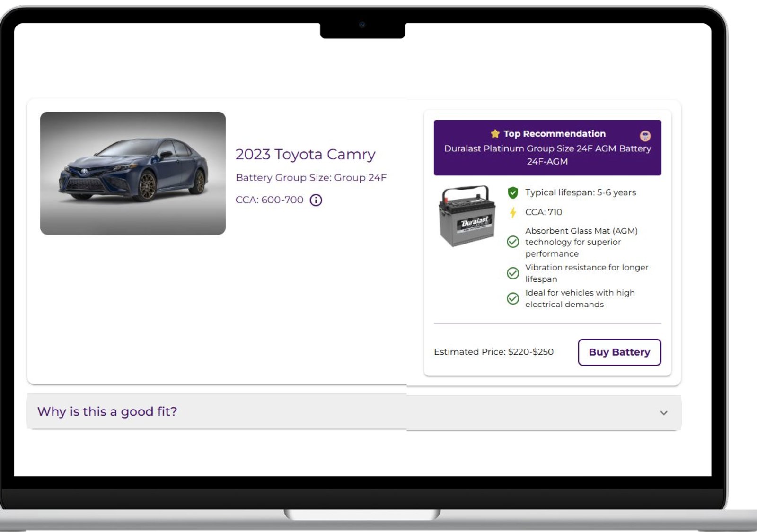The image size is (757, 532).
Task: Click the gold star in Top Recommendation banner
Action: (x=495, y=134)
